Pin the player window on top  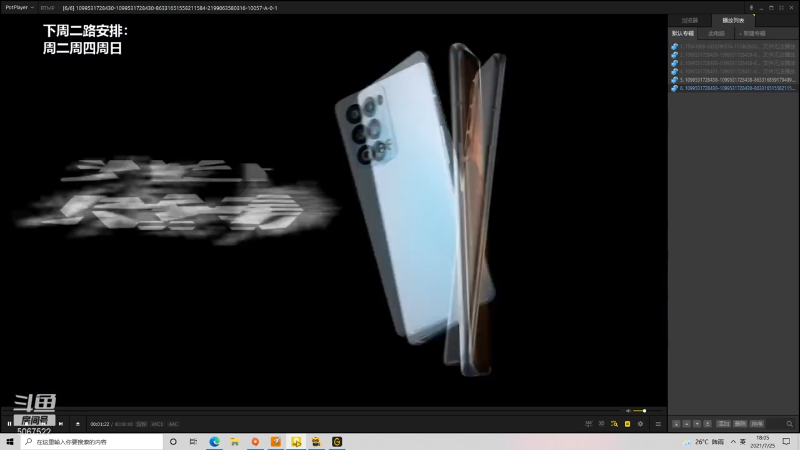(x=751, y=8)
